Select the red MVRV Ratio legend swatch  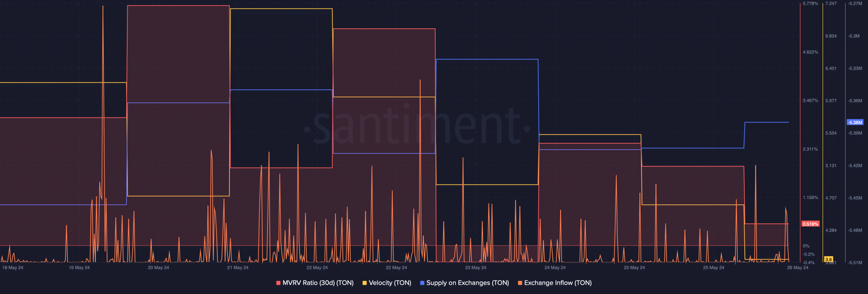point(278,283)
